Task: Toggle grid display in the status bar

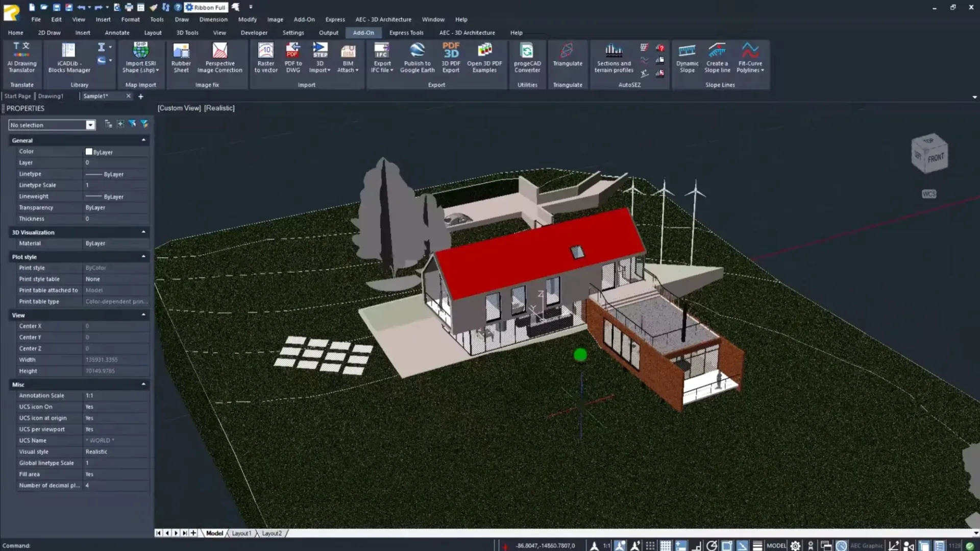Action: click(666, 545)
